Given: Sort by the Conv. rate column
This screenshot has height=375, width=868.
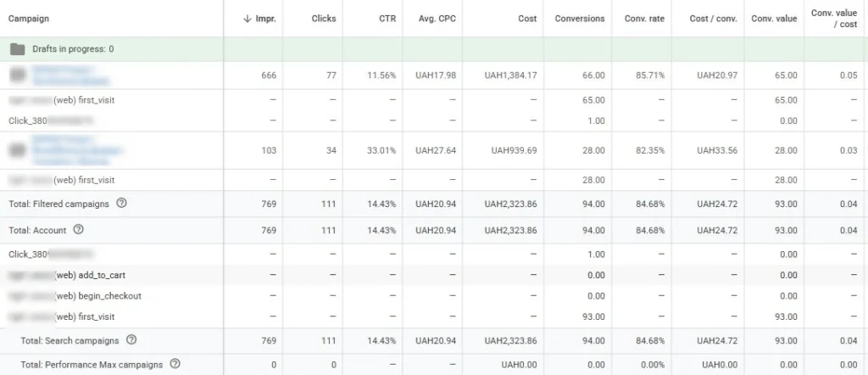Looking at the screenshot, I should point(644,19).
